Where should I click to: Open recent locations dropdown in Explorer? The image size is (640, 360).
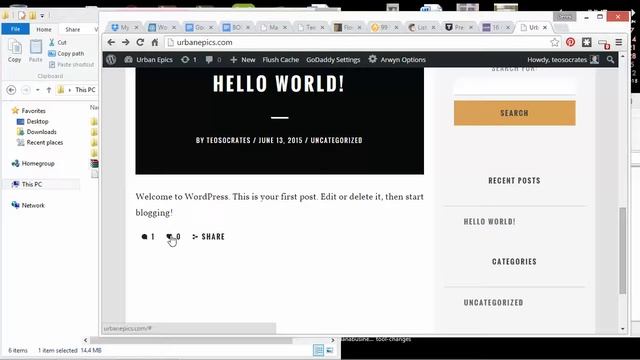(38, 90)
